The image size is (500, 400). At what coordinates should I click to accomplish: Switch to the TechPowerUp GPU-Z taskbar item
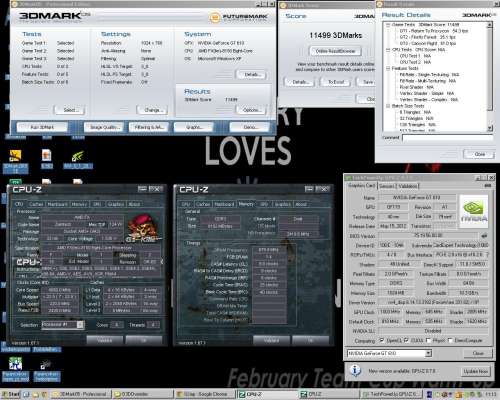[392, 395]
